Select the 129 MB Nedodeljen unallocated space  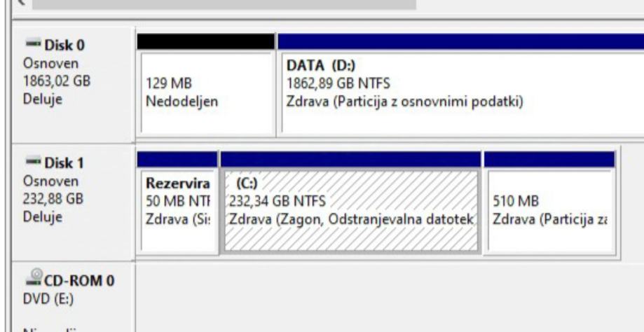coord(205,95)
